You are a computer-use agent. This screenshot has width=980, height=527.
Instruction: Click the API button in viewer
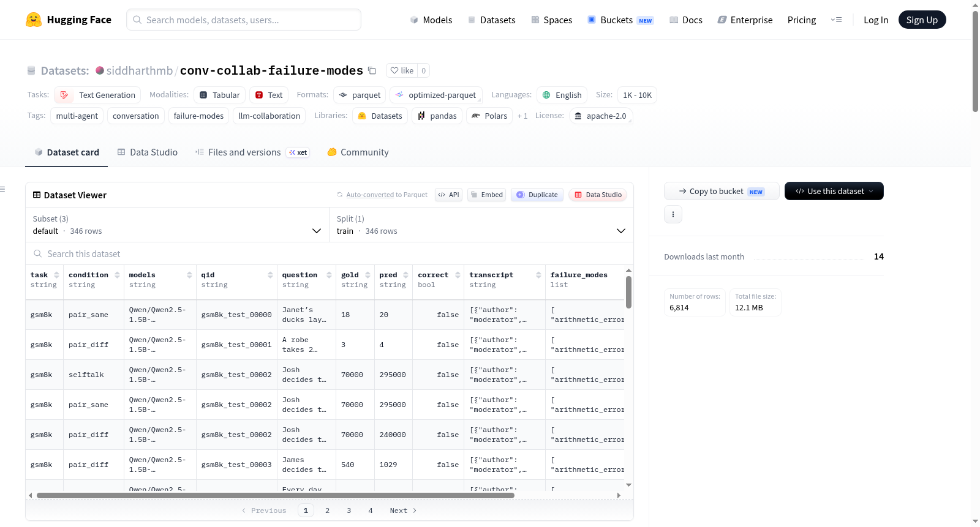(449, 195)
